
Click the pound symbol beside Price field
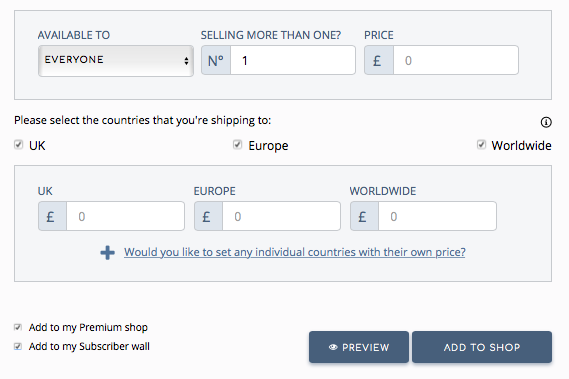tap(379, 60)
